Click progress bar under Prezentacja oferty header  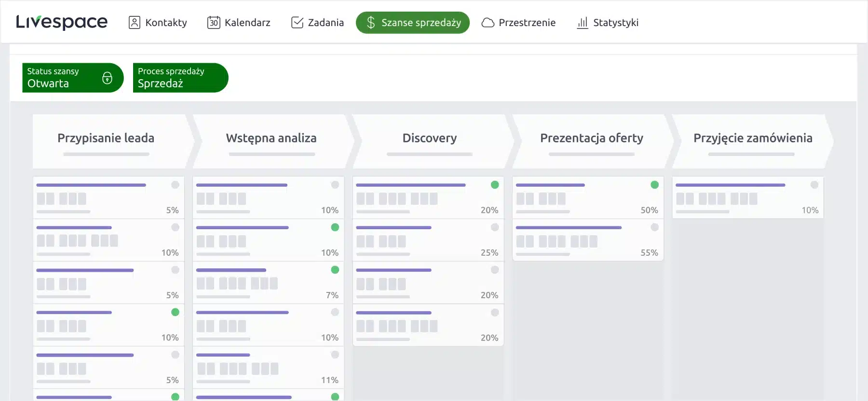tap(592, 154)
